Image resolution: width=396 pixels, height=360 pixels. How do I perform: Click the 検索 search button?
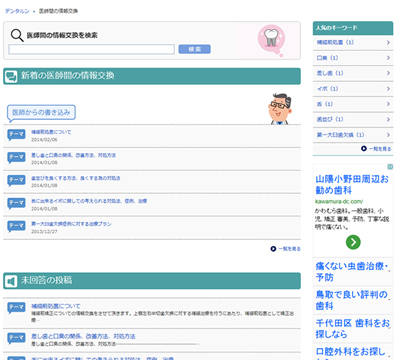point(195,49)
